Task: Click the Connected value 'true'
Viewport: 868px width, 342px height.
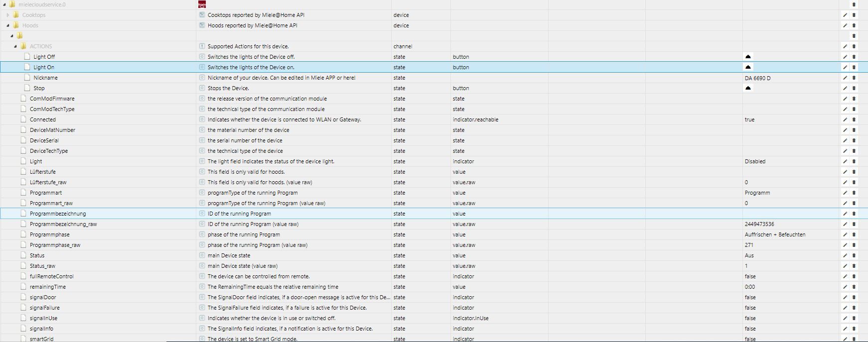Action: click(x=749, y=119)
